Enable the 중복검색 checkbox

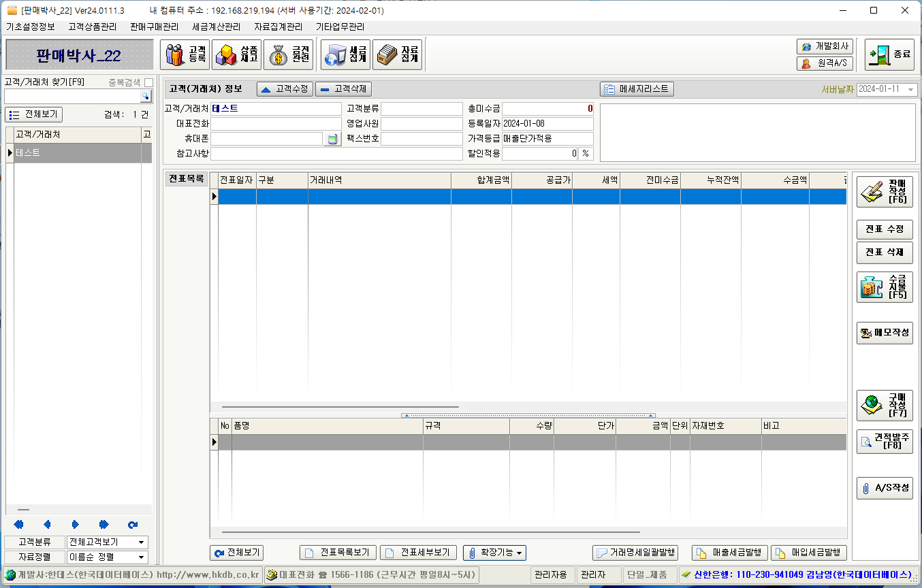pyautogui.click(x=148, y=82)
